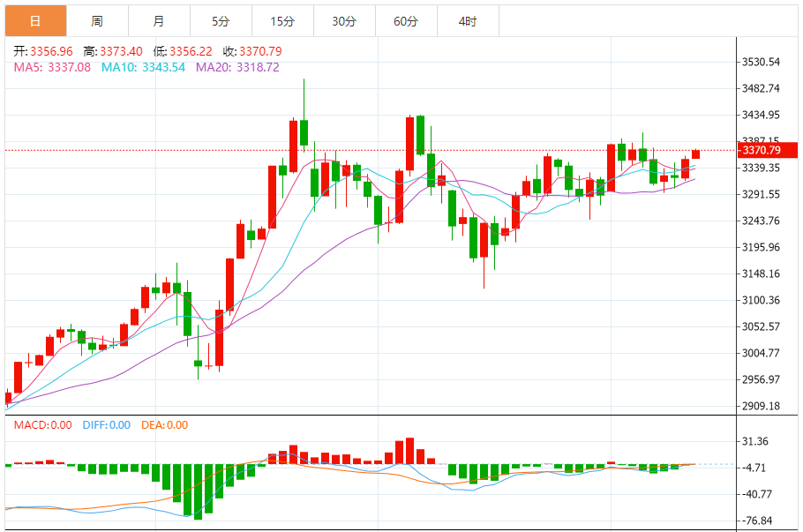Click the DEA:0.00 indicator label
The image size is (803, 532).
coord(164,425)
